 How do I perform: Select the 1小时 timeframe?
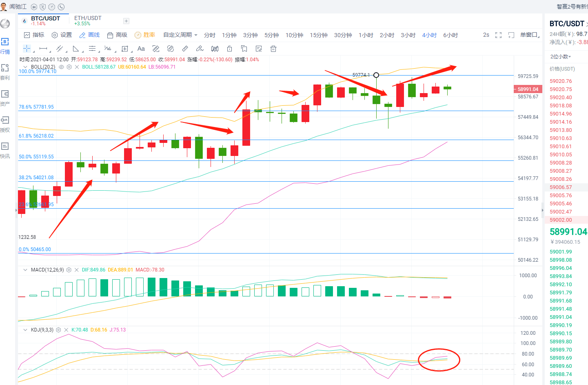pos(366,35)
